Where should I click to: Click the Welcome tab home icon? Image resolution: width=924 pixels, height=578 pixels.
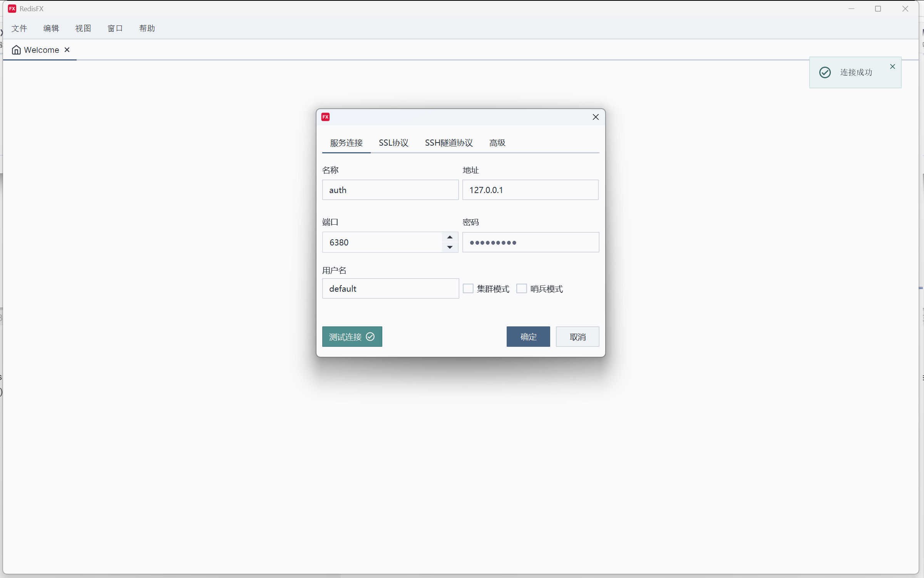click(x=16, y=50)
